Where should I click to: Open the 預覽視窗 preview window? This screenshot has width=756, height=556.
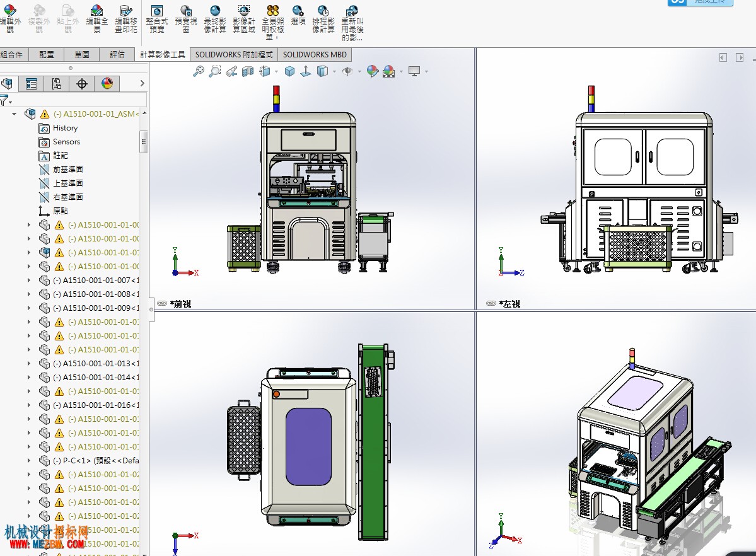point(185,20)
